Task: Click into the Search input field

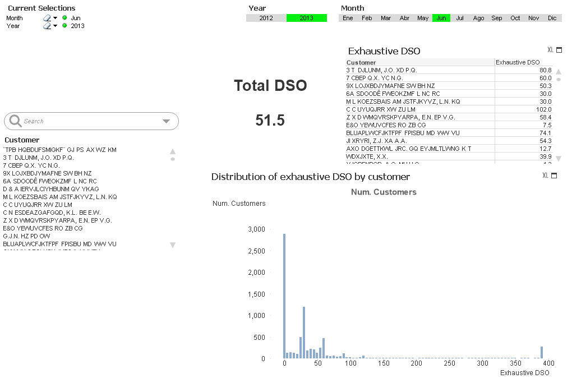Action: pyautogui.click(x=90, y=121)
